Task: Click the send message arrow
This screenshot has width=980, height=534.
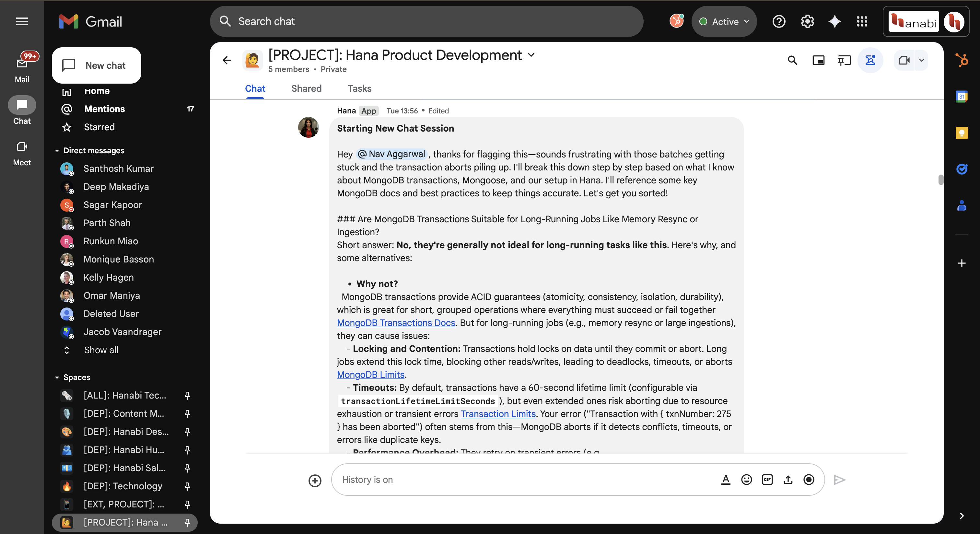Action: point(839,480)
